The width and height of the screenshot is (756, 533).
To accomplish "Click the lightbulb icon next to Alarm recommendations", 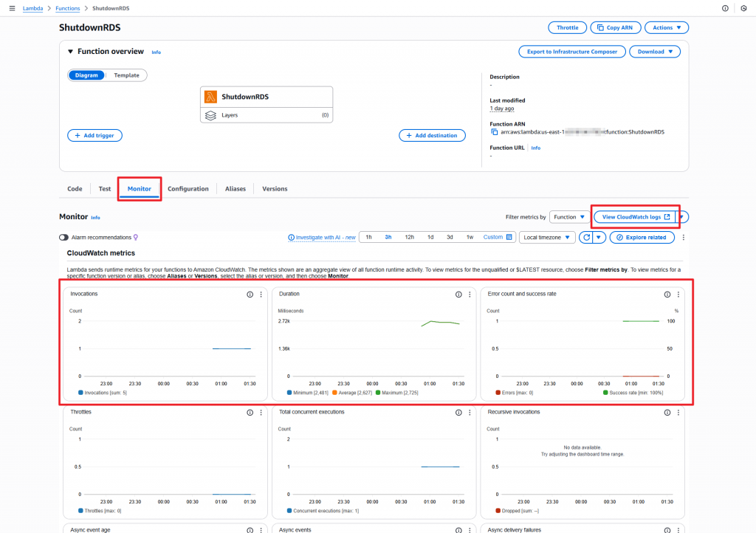I will pyautogui.click(x=136, y=238).
